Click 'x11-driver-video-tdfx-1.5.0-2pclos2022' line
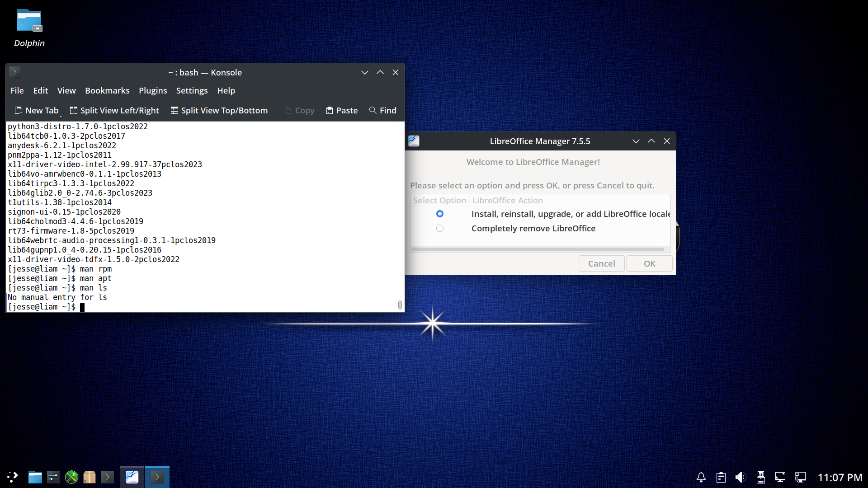Image resolution: width=868 pixels, height=488 pixels. point(94,259)
